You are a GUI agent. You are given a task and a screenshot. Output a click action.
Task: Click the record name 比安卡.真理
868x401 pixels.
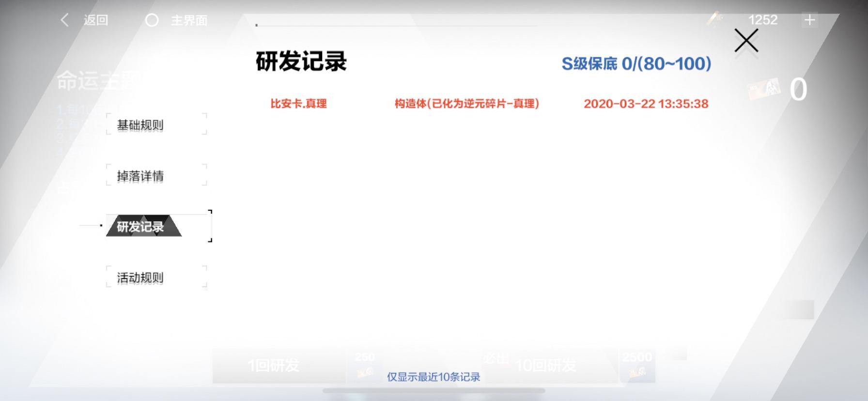click(x=298, y=104)
